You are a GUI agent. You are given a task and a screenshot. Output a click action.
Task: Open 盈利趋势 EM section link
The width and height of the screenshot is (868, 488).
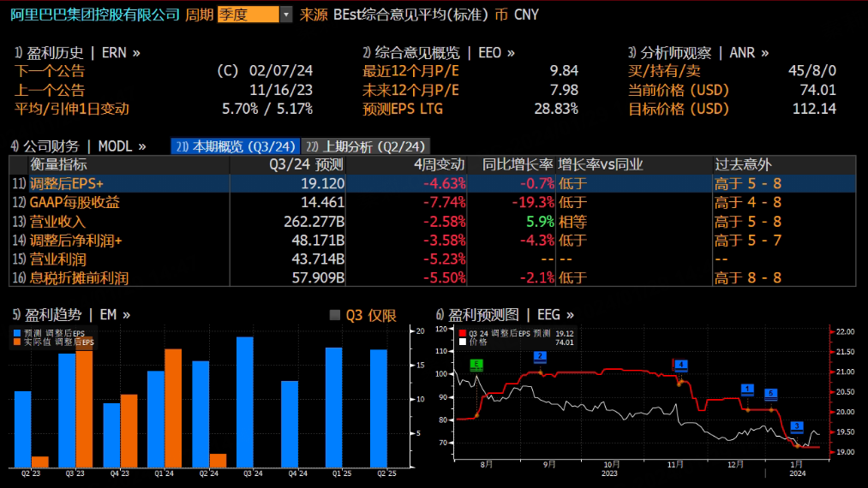coord(71,315)
